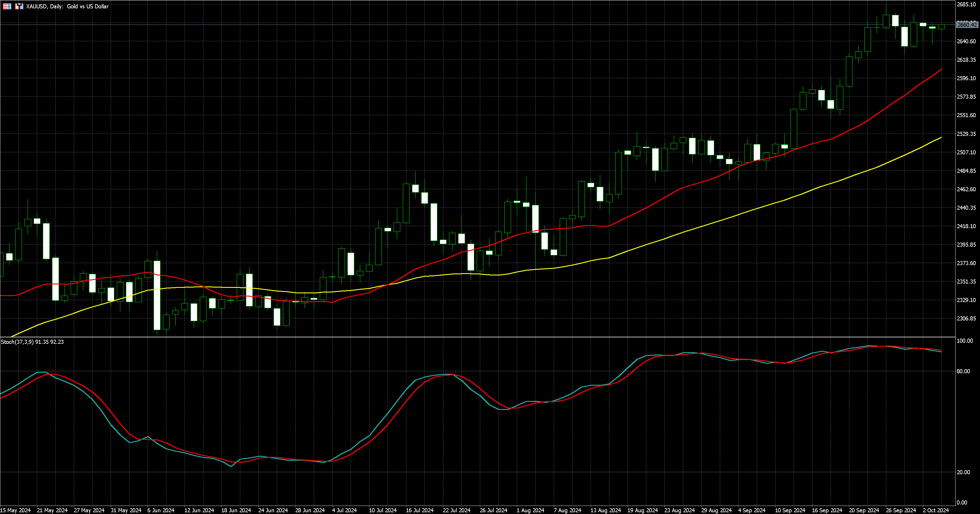Click the 1 Aug 2024 date label
The height and width of the screenshot is (514, 980).
click(x=530, y=510)
